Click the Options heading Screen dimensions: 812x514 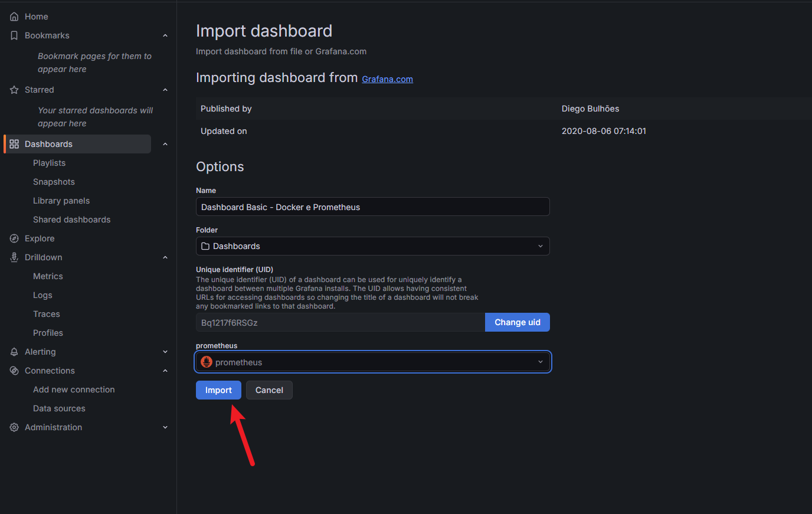coord(220,166)
